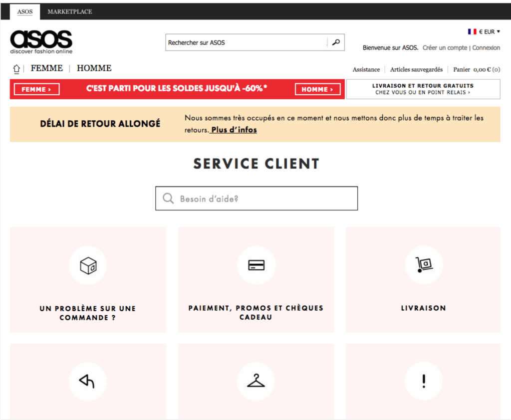The height and width of the screenshot is (420, 511).
Task: Switch to the MARKETPLACE tab
Action: coord(69,11)
